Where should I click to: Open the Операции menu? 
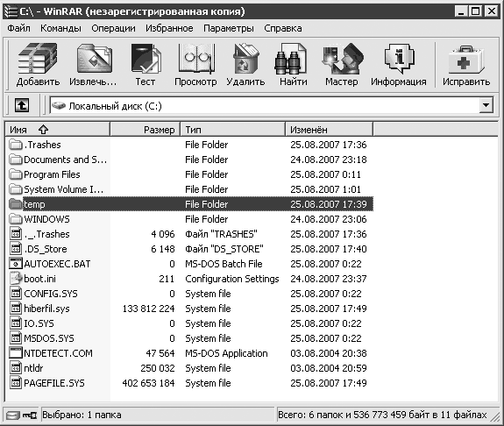click(x=113, y=28)
